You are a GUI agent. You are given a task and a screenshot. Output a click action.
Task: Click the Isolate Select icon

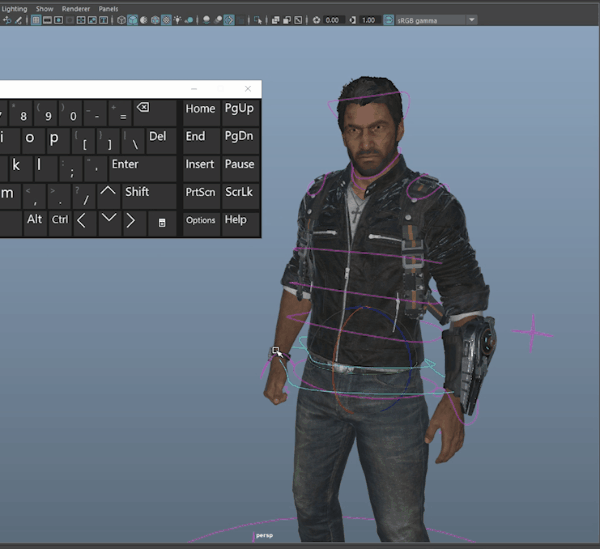[258, 20]
